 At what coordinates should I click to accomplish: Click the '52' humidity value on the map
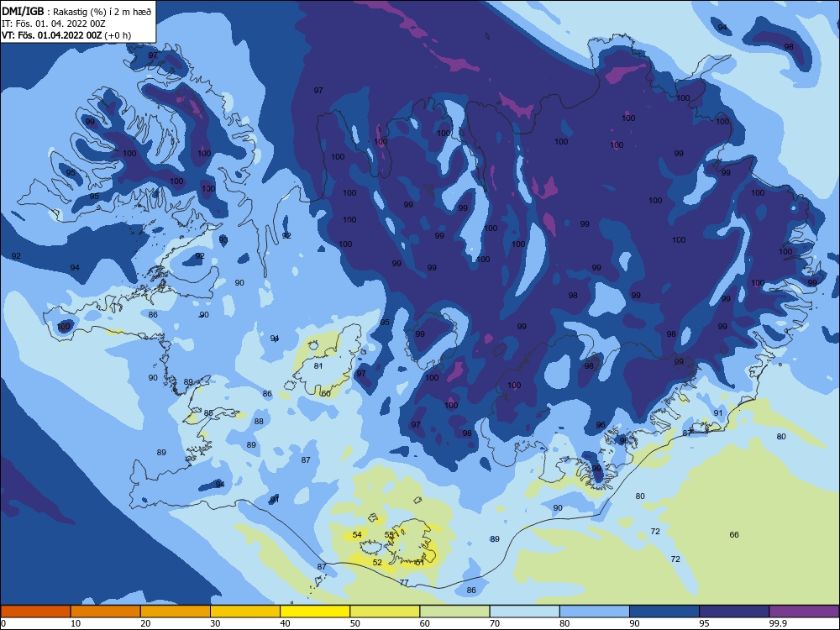(x=378, y=563)
